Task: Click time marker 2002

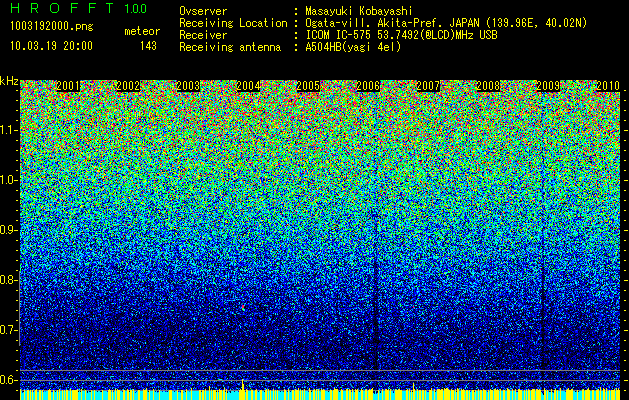Action: (x=128, y=86)
